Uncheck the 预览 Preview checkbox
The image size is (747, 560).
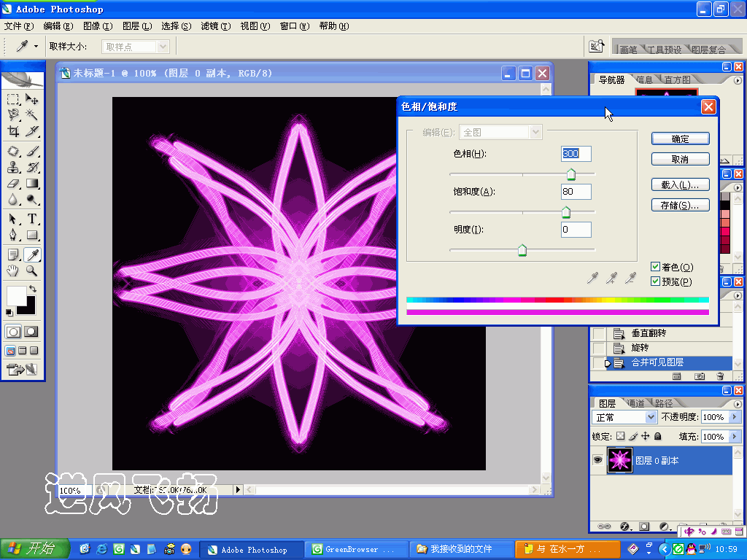point(656,281)
